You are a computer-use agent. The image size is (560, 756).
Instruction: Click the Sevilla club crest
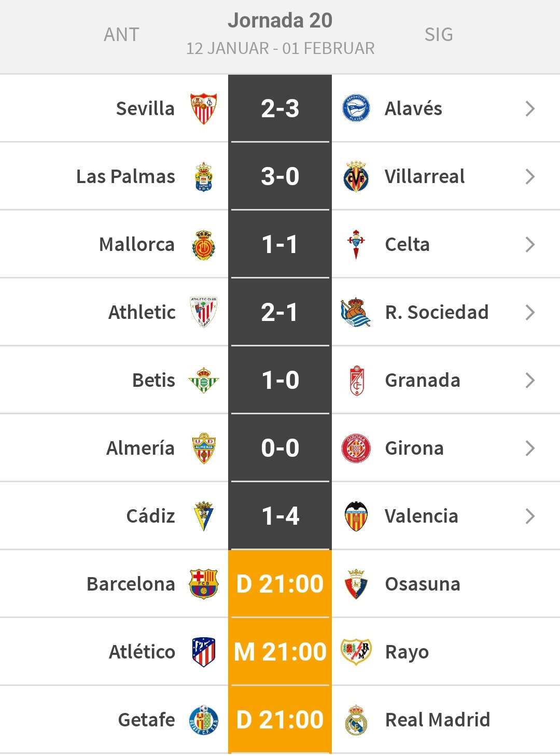click(203, 108)
